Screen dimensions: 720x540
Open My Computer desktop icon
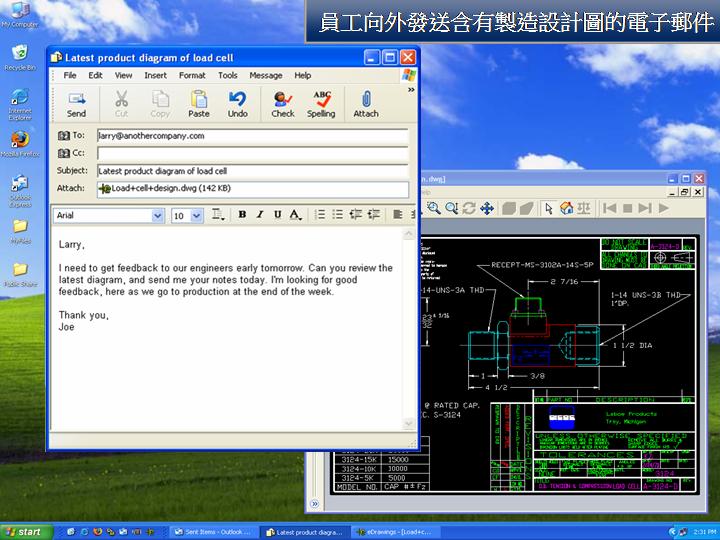[x=20, y=14]
